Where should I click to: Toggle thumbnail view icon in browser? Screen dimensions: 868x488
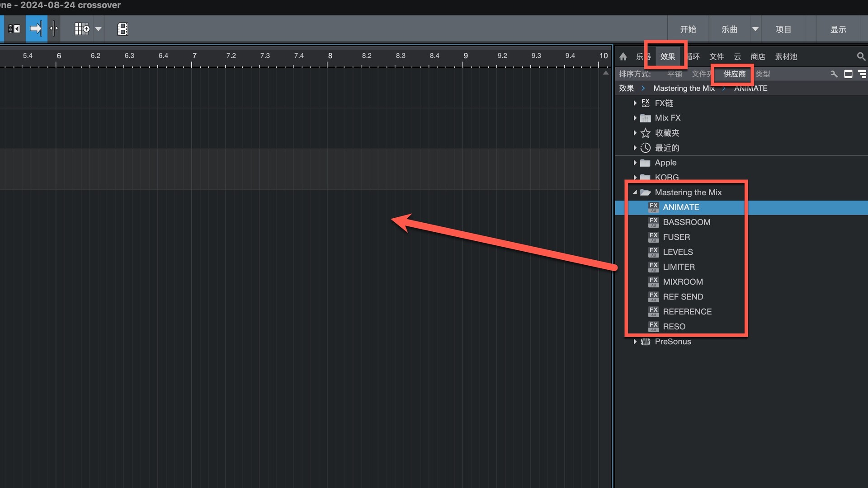[x=848, y=74]
